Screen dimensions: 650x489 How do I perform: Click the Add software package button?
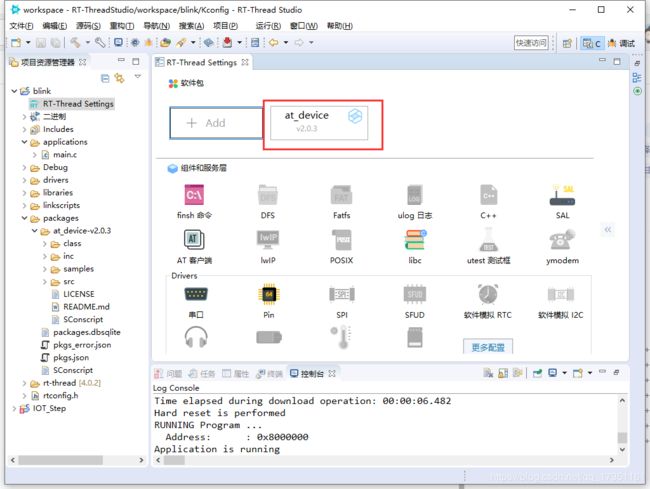[x=216, y=123]
